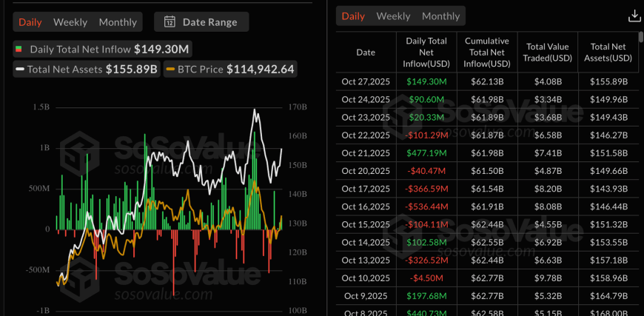Switch chart to Weekly view

tap(70, 22)
